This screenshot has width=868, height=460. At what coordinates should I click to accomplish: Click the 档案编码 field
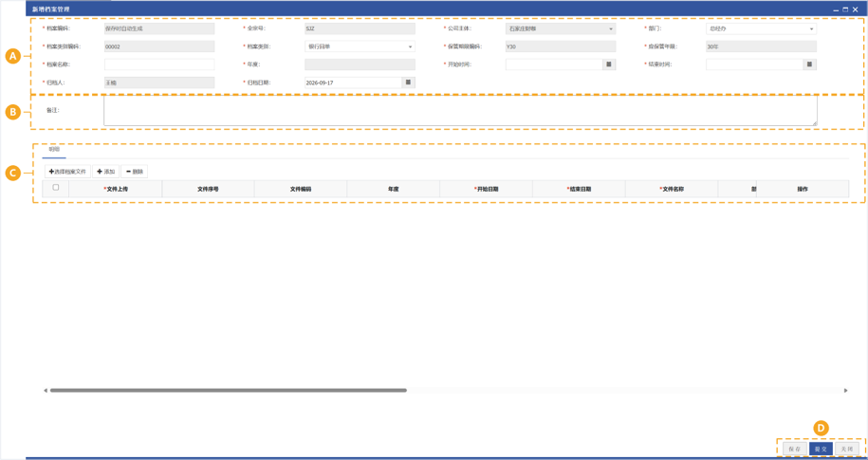(x=159, y=28)
